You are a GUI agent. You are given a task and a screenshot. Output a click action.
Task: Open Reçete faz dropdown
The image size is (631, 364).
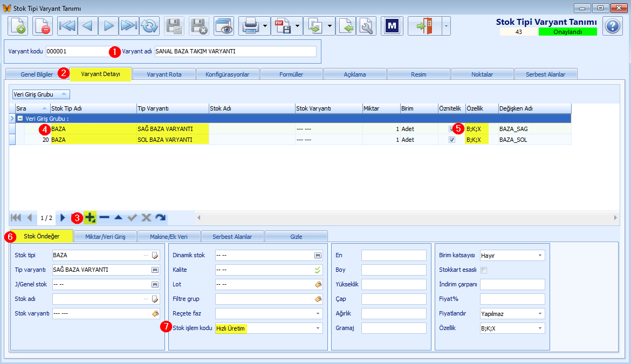pyautogui.click(x=318, y=314)
